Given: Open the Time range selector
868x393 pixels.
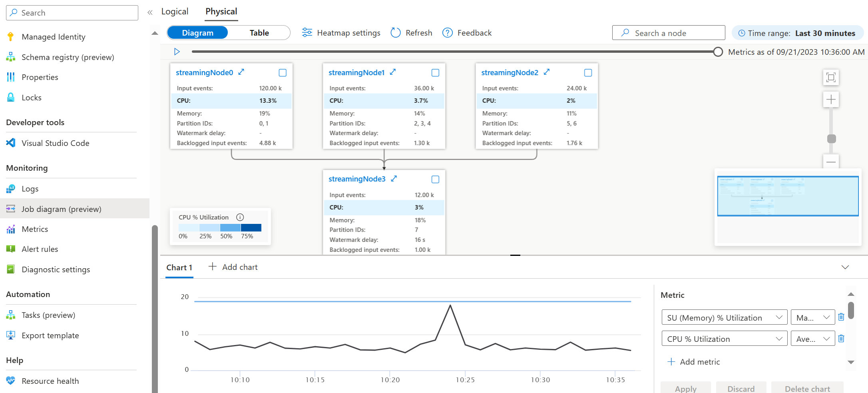Looking at the screenshot, I should click(x=797, y=33).
